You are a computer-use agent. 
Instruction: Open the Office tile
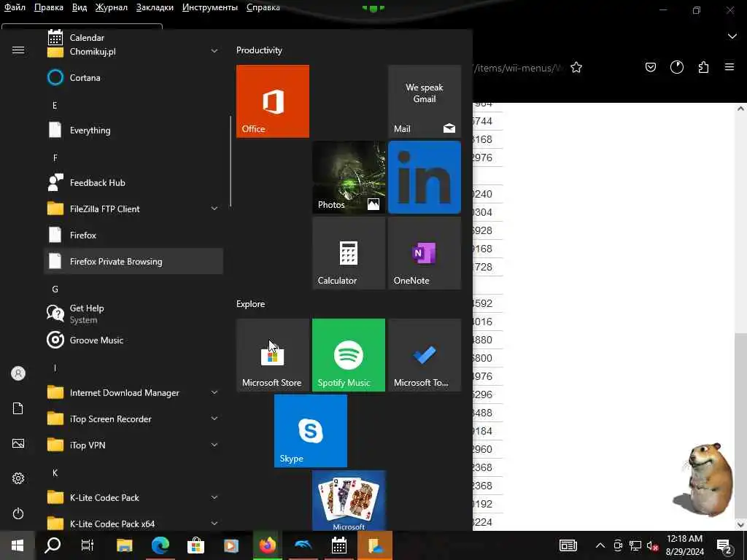[273, 101]
